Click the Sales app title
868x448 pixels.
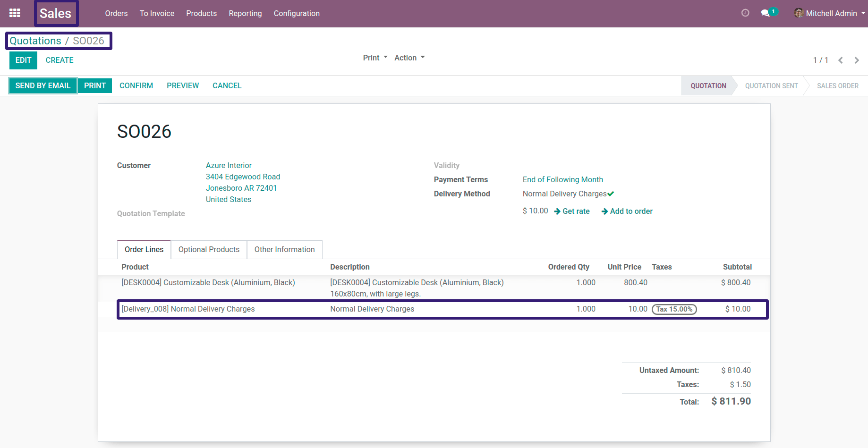coord(56,13)
